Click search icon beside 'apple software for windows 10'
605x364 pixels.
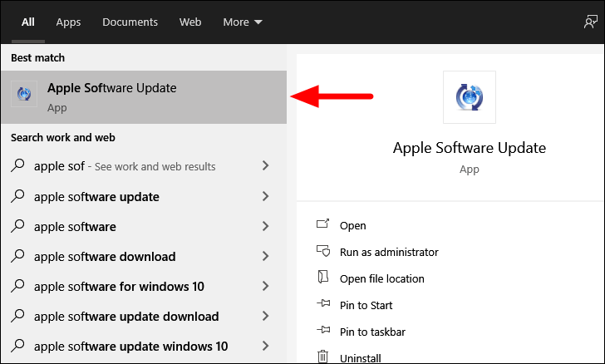pos(17,286)
